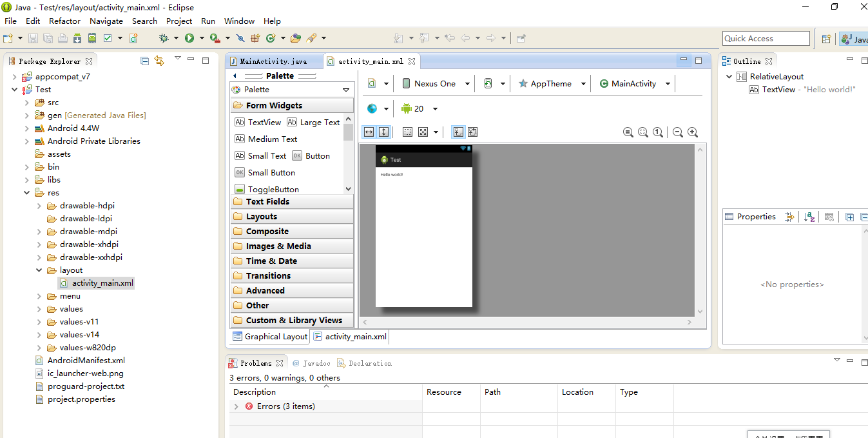Open the Layouts palette category

point(261,217)
